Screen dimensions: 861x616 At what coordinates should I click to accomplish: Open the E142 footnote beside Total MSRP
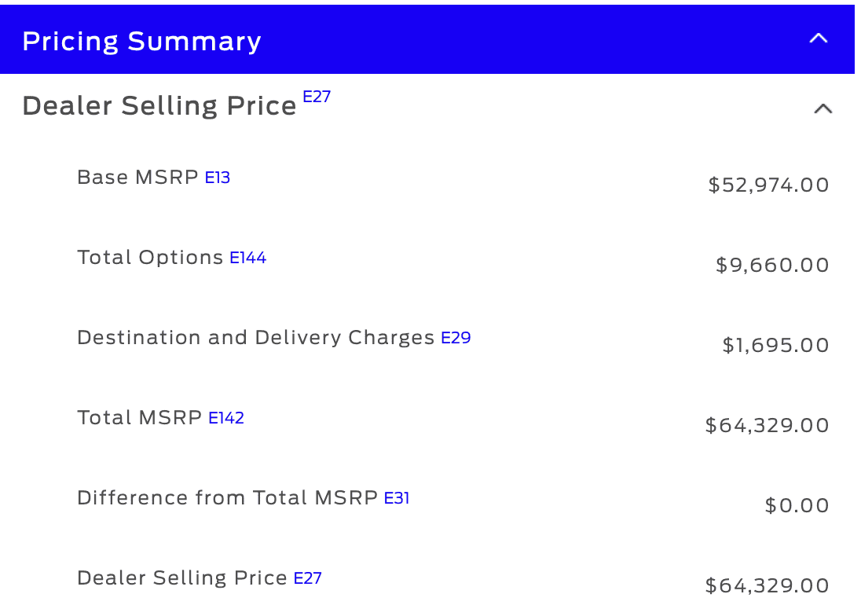(226, 418)
